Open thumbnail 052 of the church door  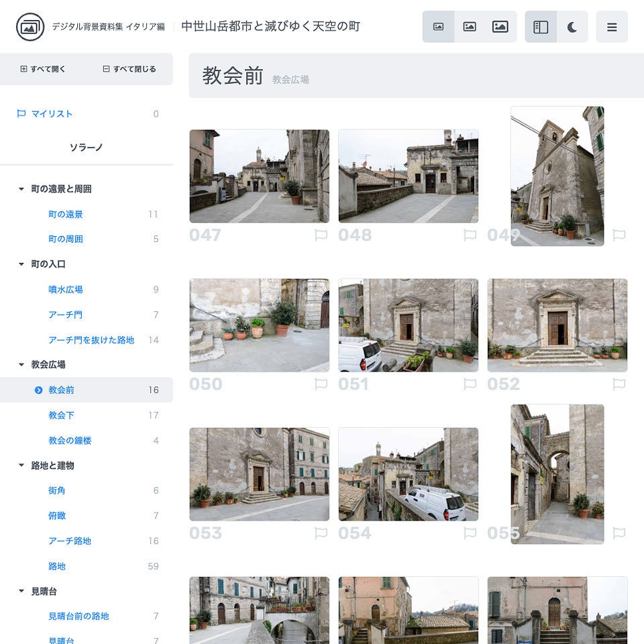click(x=557, y=325)
